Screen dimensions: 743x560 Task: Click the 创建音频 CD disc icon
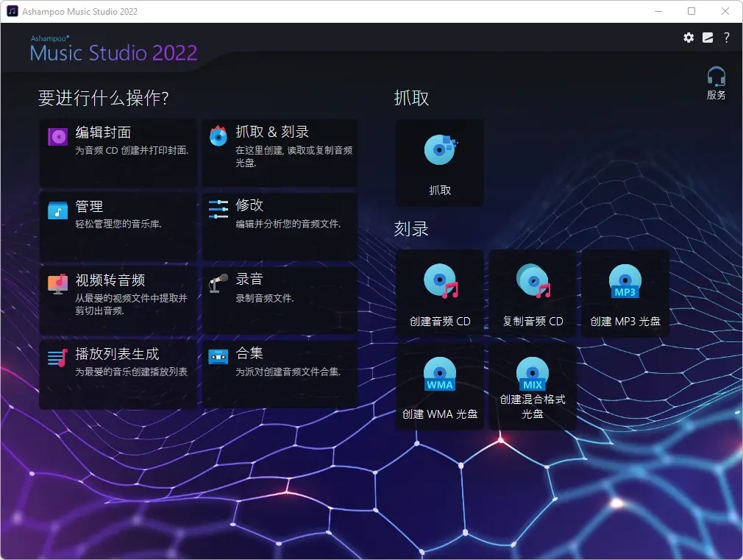coord(441,280)
